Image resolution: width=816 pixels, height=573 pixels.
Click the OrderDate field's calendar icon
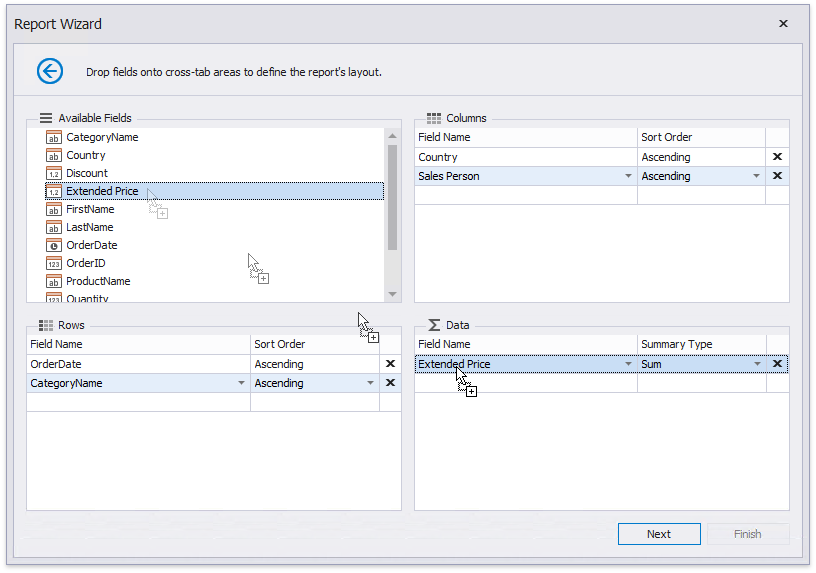54,245
